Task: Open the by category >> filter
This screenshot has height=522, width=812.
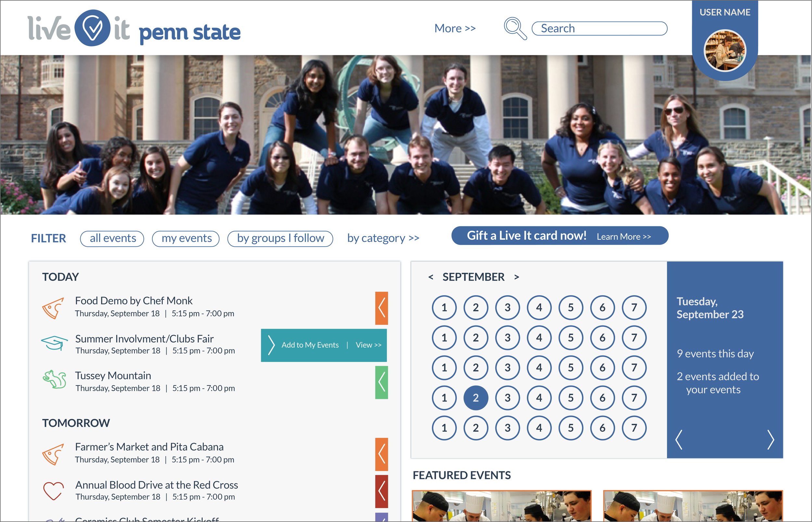Action: point(383,238)
